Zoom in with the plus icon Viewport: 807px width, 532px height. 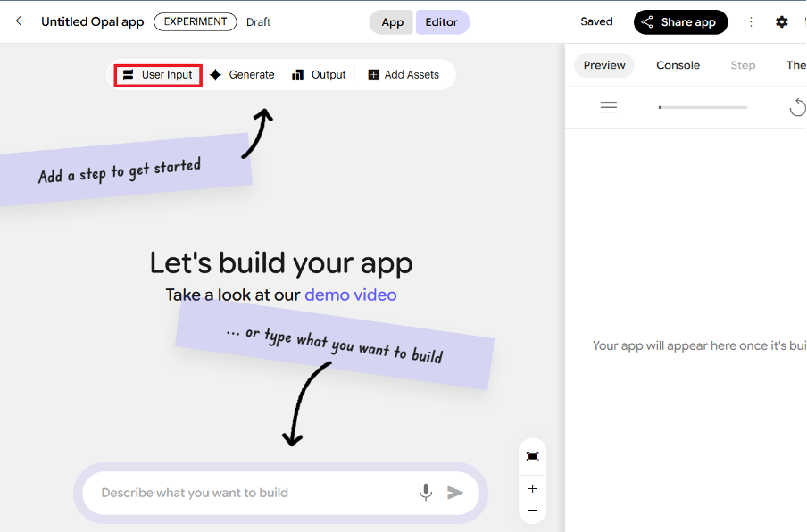533,488
